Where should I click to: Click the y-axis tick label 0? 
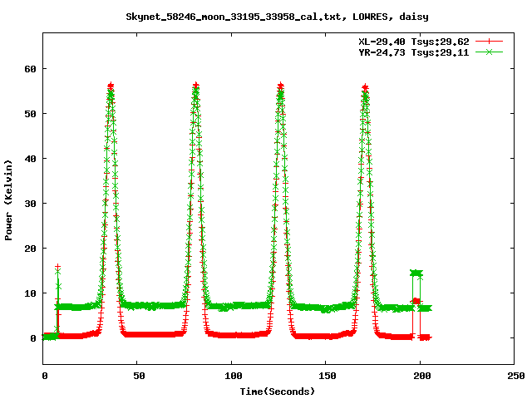(x=33, y=338)
